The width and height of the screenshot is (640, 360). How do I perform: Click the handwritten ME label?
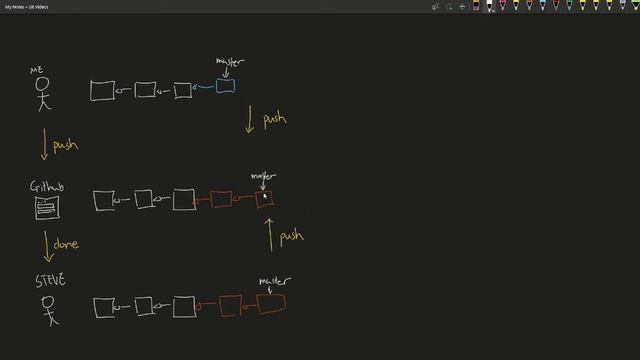pos(37,70)
